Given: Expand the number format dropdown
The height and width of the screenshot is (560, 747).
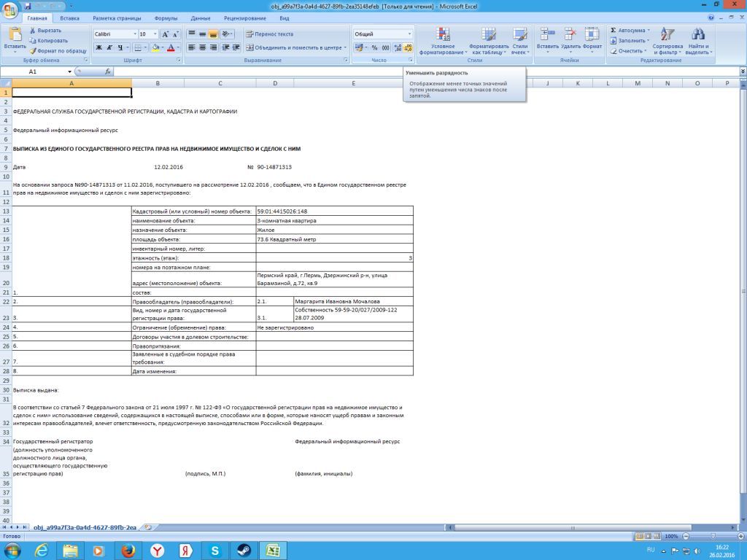Looking at the screenshot, I should [409, 34].
